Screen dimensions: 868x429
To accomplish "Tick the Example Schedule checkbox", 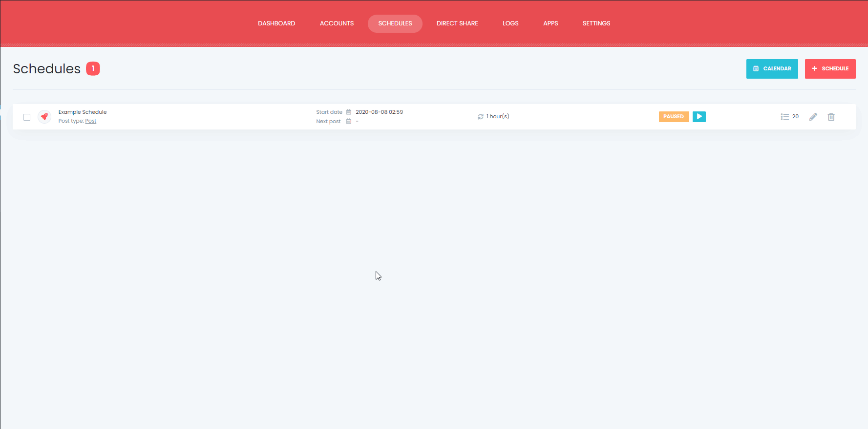I will [x=27, y=117].
